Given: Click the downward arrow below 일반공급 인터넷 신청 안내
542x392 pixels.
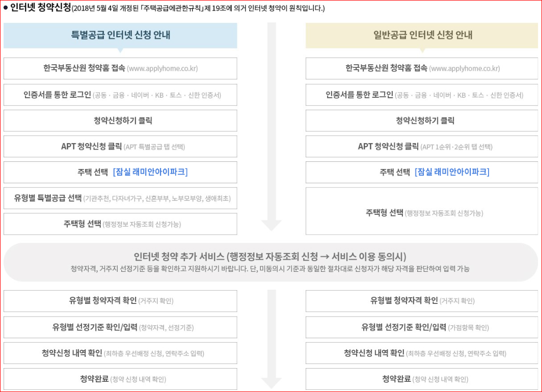Looking at the screenshot, I should 422,49.
